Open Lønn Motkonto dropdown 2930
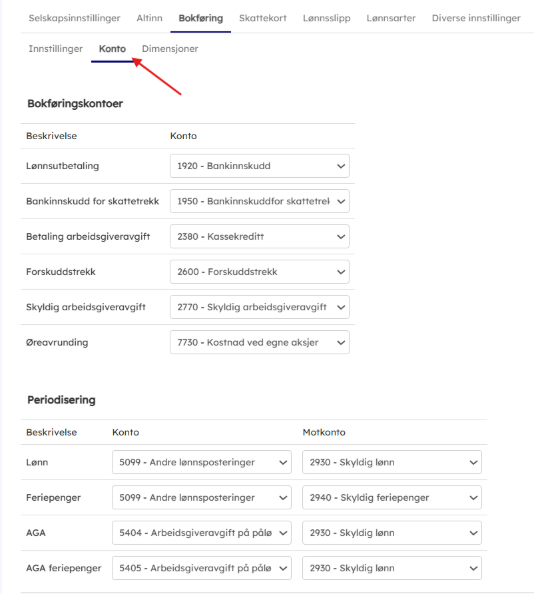Viewport: 534px width, 594px height. point(392,462)
